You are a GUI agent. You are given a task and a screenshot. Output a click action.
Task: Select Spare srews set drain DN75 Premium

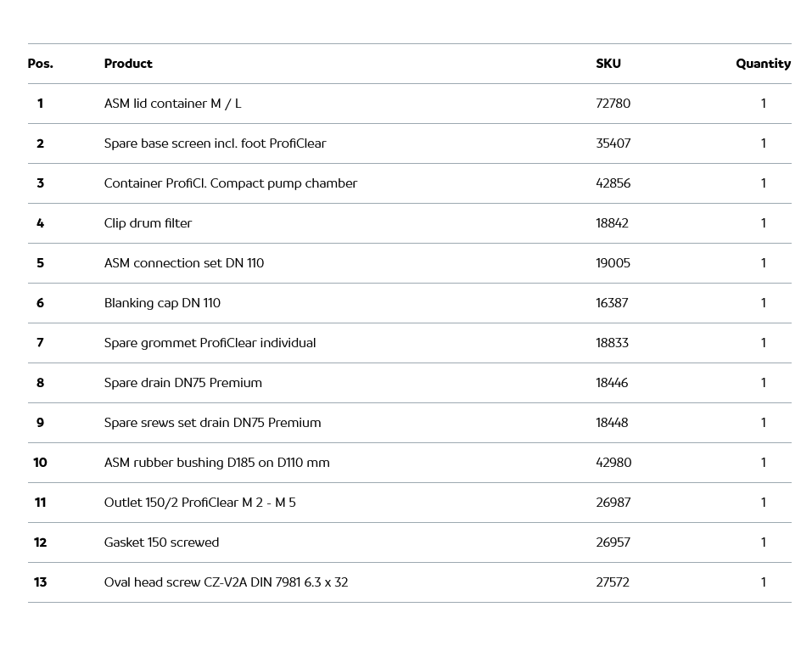(x=212, y=423)
